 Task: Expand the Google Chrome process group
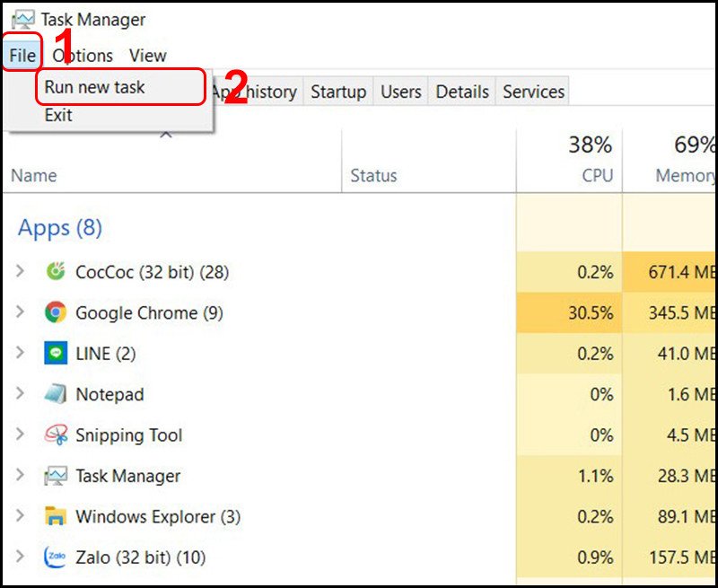point(20,312)
